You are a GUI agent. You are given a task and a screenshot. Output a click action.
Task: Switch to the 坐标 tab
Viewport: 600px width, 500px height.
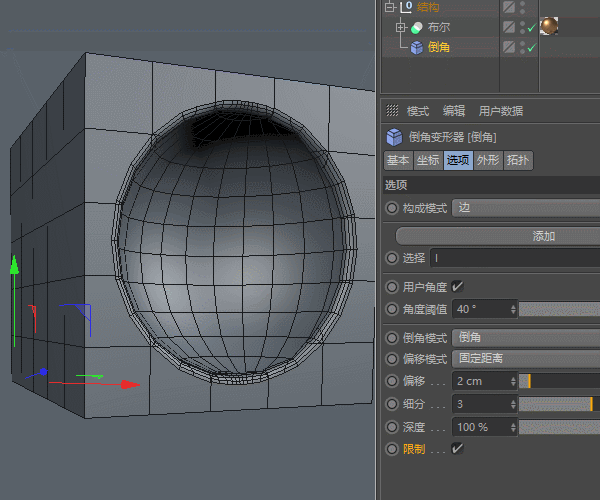[x=428, y=160]
